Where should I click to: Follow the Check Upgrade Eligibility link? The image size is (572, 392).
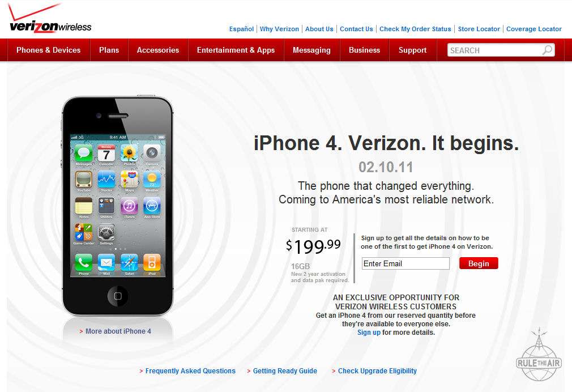point(377,371)
